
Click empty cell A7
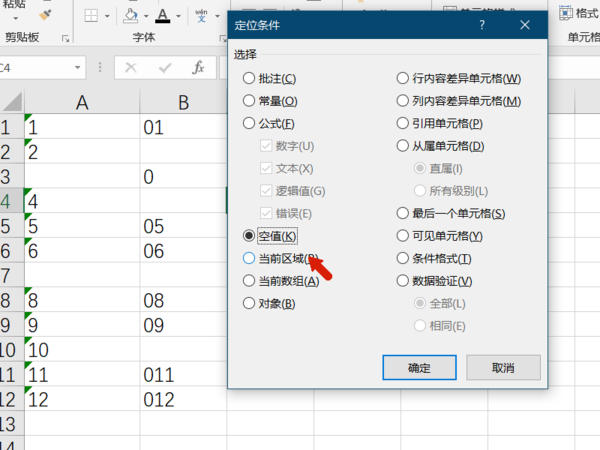82,275
